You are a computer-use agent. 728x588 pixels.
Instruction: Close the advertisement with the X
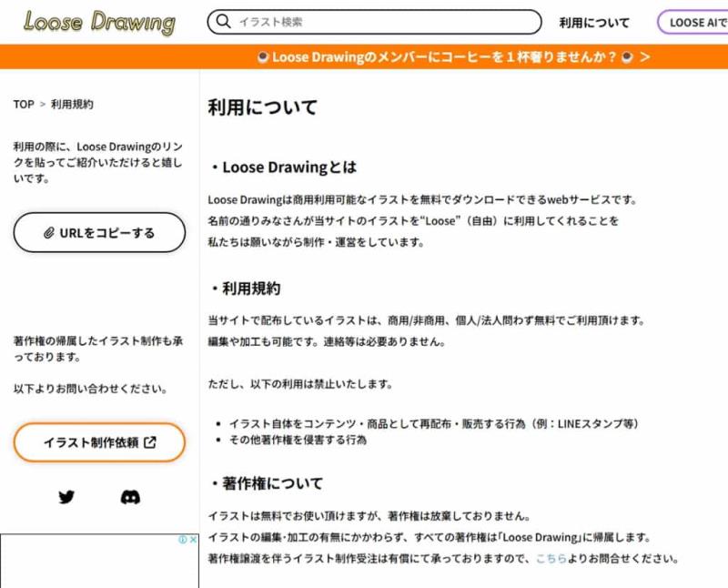[193, 539]
